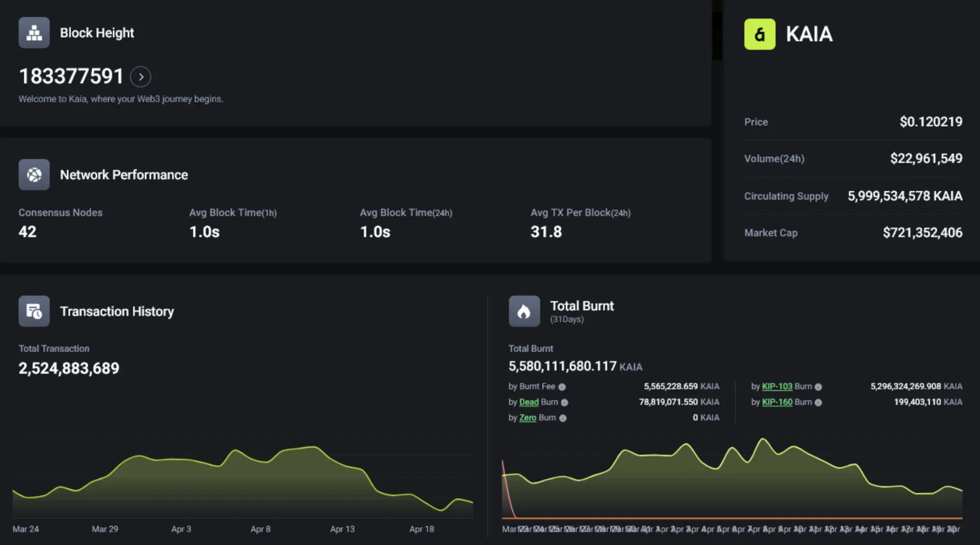The image size is (980, 545).
Task: Click info icon beside Burnt Fee
Action: (x=562, y=387)
